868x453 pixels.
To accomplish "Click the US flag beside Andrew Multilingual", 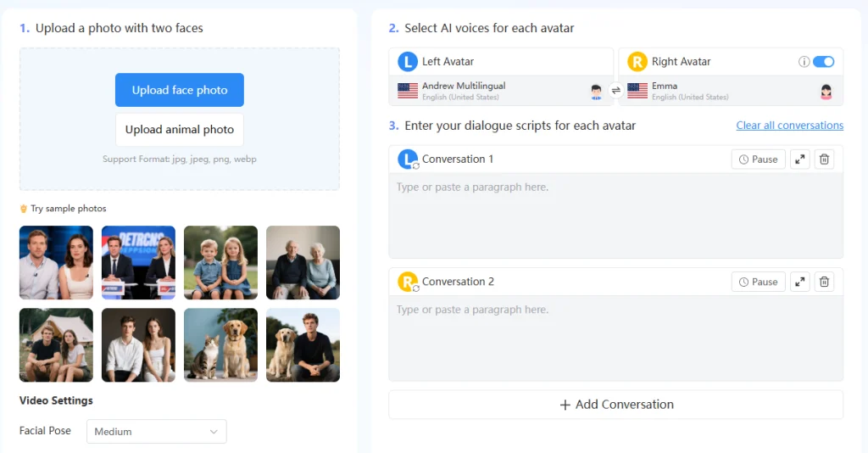I will click(408, 91).
